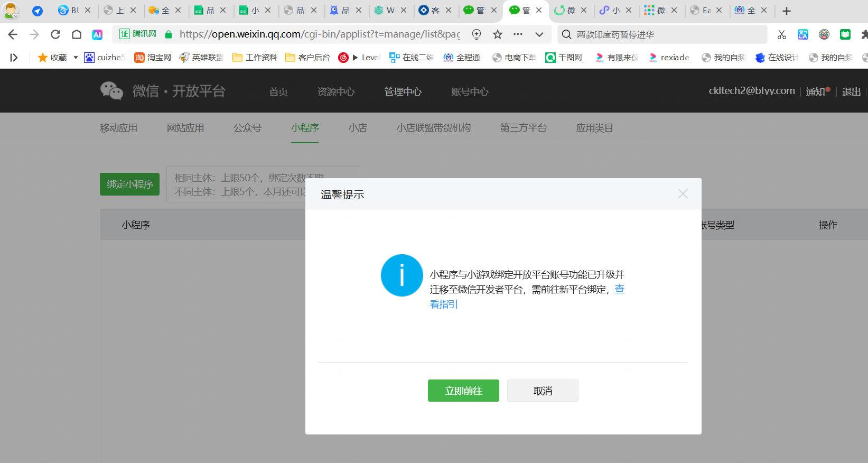The image size is (868, 463).
Task: Open the 在线二维 bookmark
Action: [411, 58]
